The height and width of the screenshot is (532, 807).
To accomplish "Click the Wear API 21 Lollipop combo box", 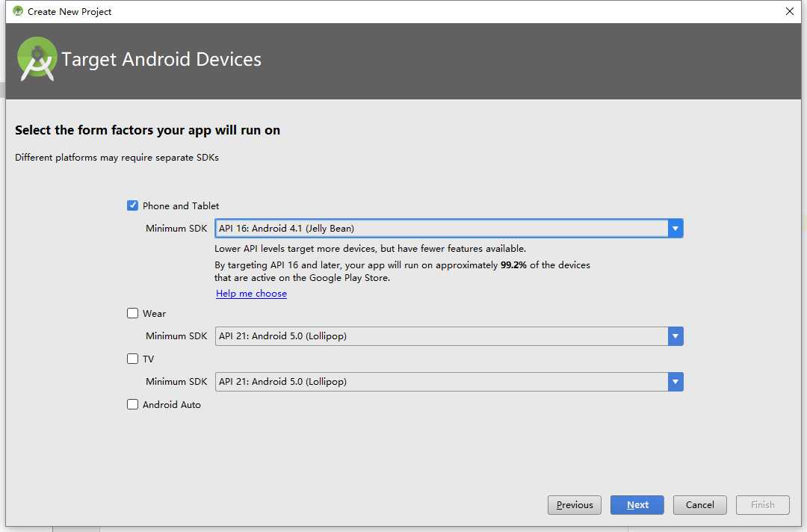I will click(441, 336).
